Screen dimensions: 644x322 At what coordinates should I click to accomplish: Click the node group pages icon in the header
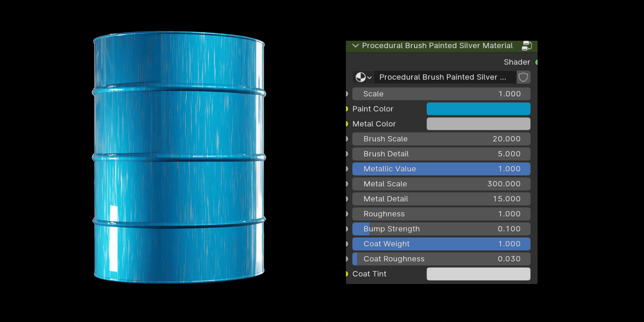(x=527, y=46)
